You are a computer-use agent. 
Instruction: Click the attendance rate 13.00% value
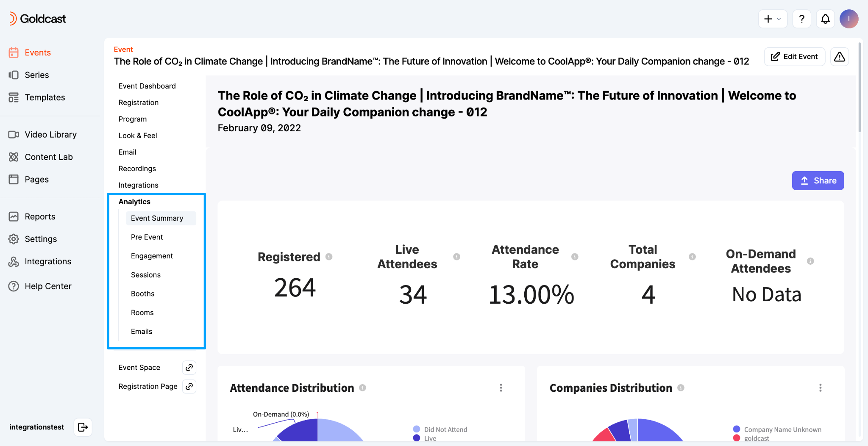coord(531,294)
